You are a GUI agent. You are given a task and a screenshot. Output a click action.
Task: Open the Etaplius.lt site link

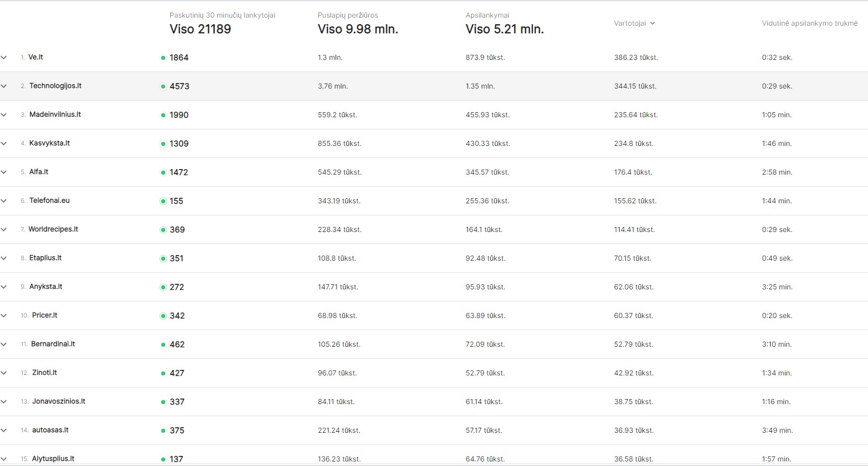[45, 258]
